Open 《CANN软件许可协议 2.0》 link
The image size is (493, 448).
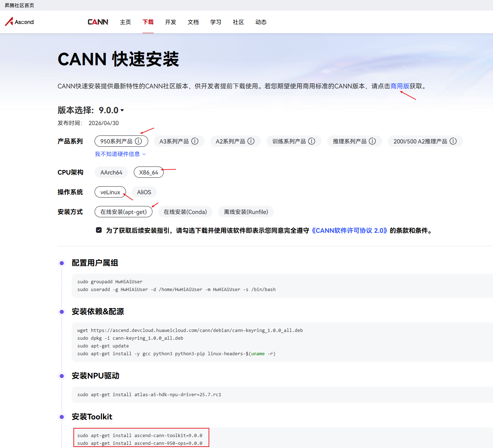[x=349, y=230]
